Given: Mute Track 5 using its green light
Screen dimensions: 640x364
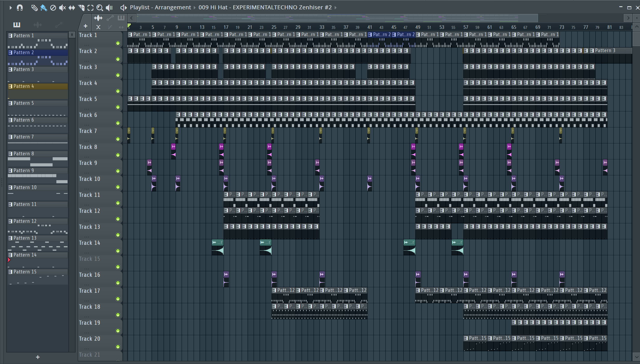Looking at the screenshot, I should 118,107.
